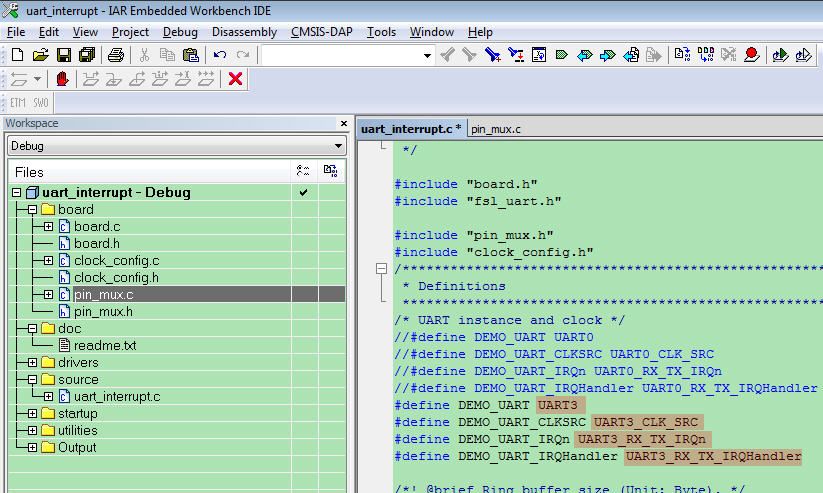Expand the Output folder
Screen dimensions: 823x493
coord(33,448)
